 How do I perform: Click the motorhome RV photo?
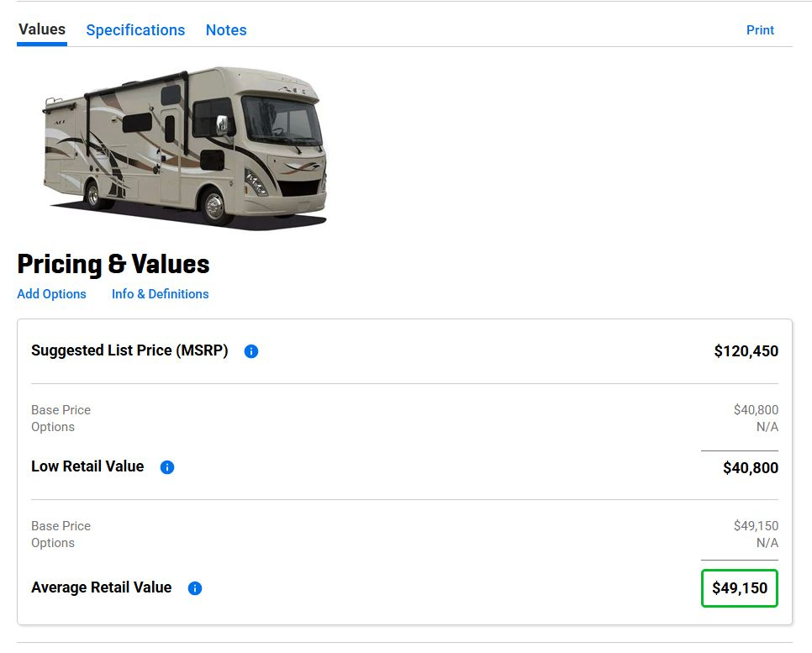[185, 147]
